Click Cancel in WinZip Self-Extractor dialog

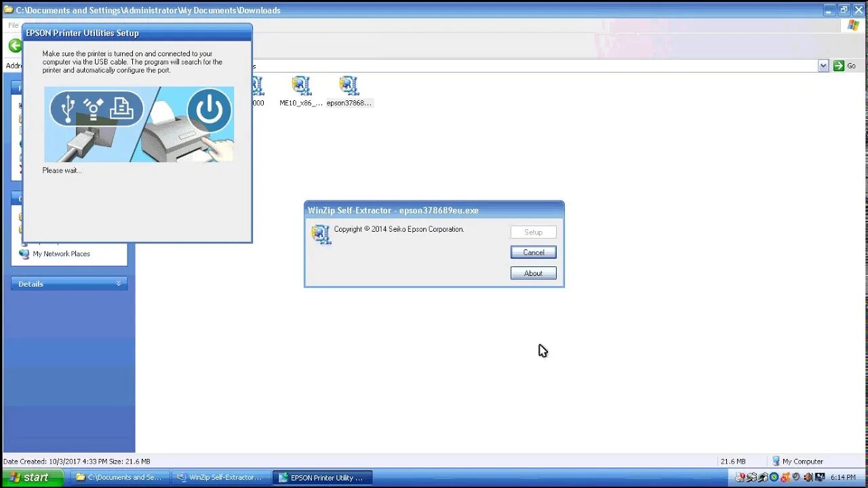tap(533, 252)
